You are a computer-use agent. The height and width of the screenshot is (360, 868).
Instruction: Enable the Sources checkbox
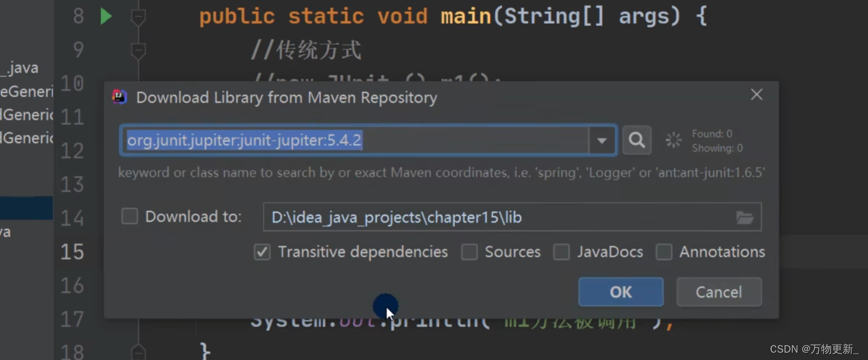pos(469,252)
